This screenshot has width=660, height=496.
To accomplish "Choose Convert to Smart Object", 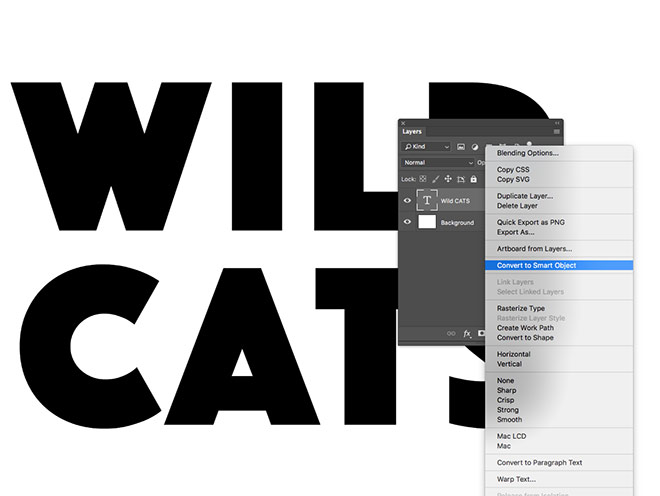I will point(559,265).
